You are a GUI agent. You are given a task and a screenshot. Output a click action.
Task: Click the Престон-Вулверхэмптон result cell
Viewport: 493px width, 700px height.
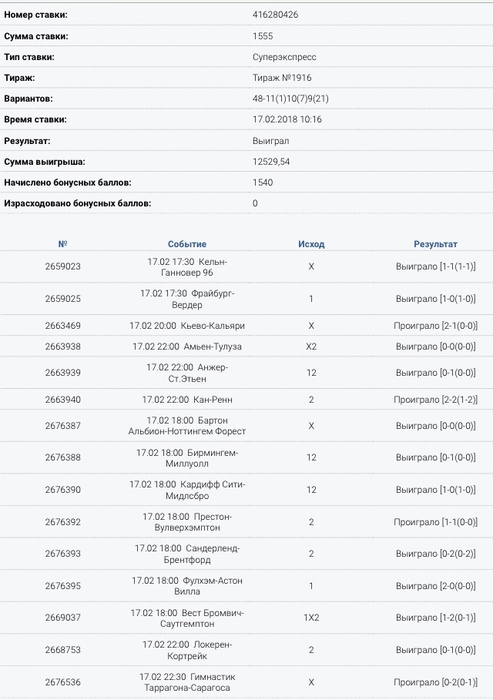[435, 522]
